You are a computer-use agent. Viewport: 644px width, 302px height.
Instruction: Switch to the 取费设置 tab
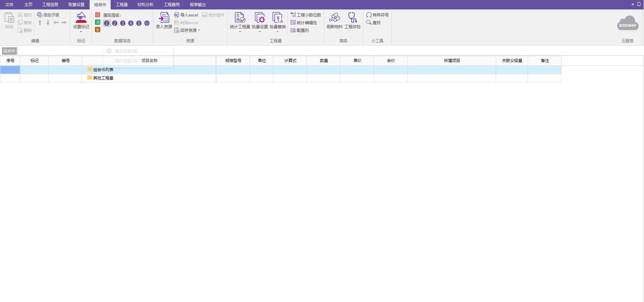point(76,5)
